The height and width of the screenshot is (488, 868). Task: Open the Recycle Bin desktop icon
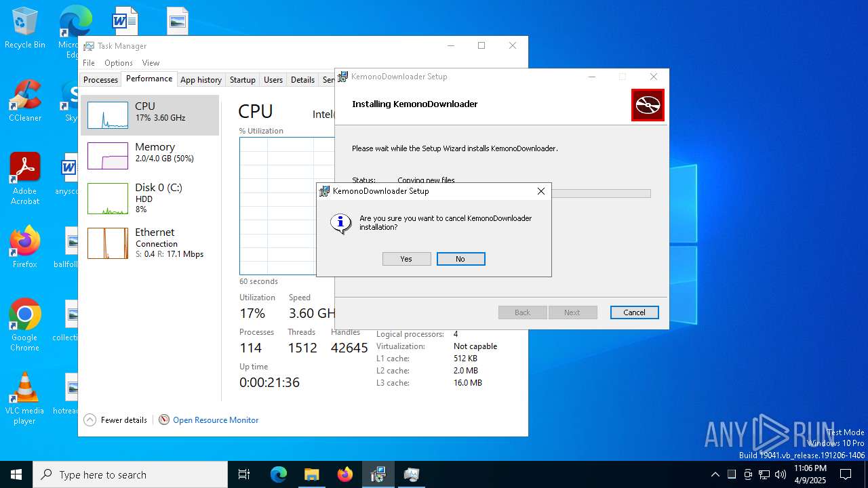(x=25, y=28)
